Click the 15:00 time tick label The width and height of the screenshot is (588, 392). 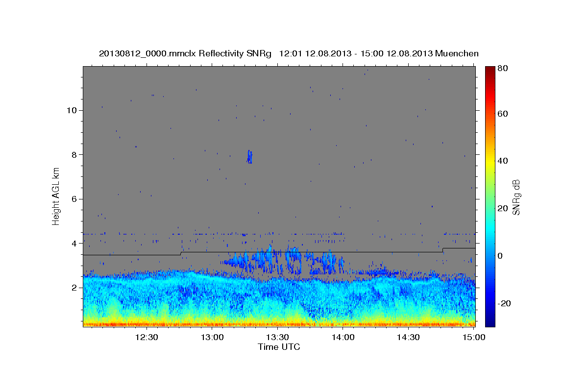tap(474, 338)
